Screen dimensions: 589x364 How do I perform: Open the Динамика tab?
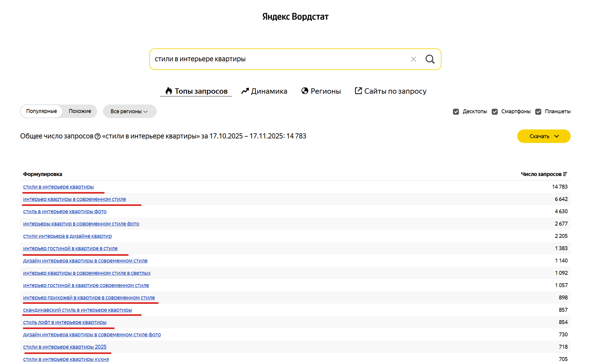269,91
